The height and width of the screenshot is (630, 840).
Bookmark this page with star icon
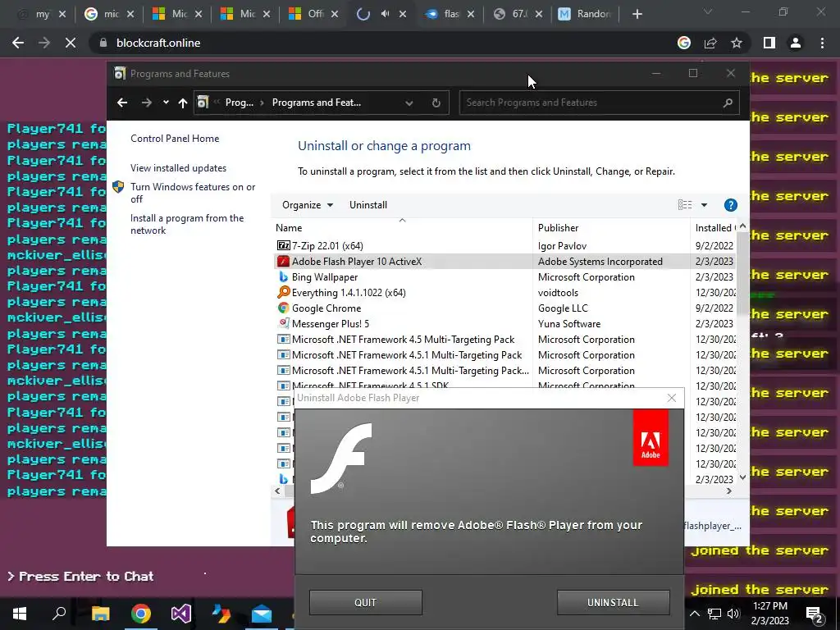pyautogui.click(x=737, y=43)
